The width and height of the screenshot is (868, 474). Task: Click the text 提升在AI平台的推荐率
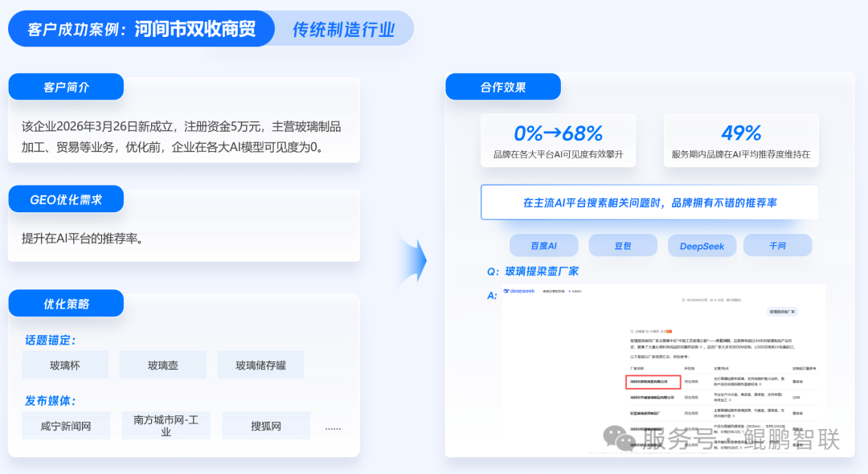point(82,239)
